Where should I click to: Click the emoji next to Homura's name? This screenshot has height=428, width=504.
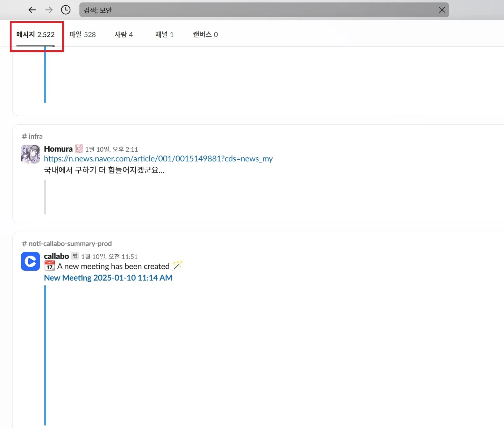[79, 148]
